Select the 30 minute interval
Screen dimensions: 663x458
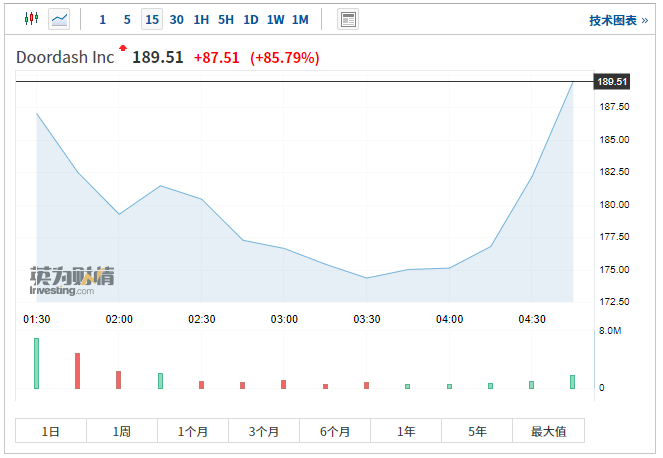click(x=177, y=19)
